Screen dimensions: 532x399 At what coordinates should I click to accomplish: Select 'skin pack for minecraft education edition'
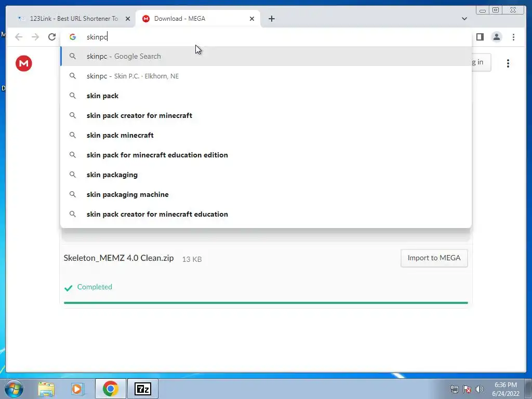click(266, 155)
